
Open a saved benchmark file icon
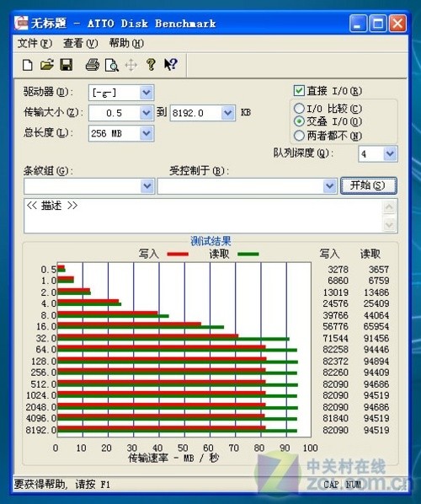coord(47,65)
